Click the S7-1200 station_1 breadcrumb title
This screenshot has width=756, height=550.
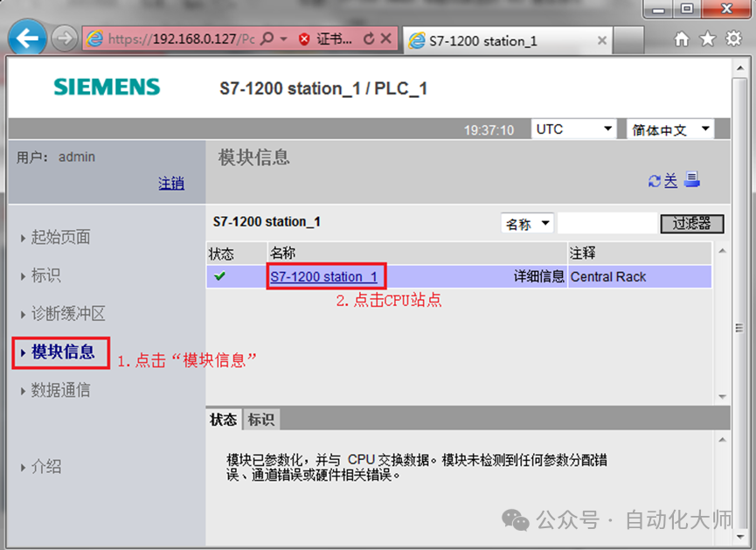click(x=267, y=221)
